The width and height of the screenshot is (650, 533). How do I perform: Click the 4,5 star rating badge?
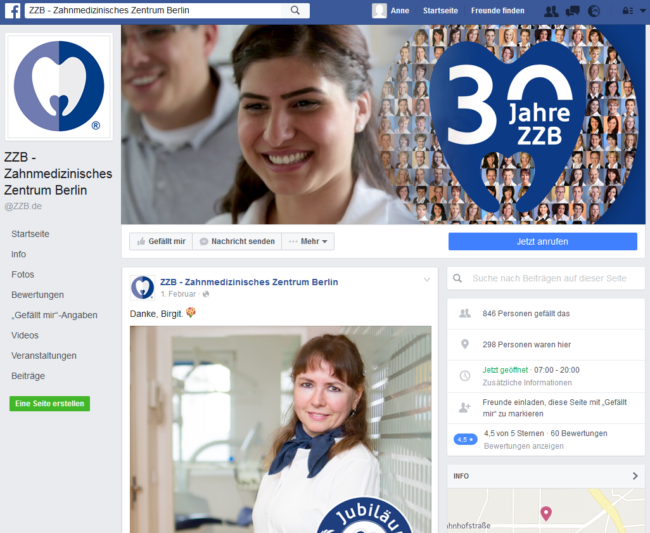465,439
